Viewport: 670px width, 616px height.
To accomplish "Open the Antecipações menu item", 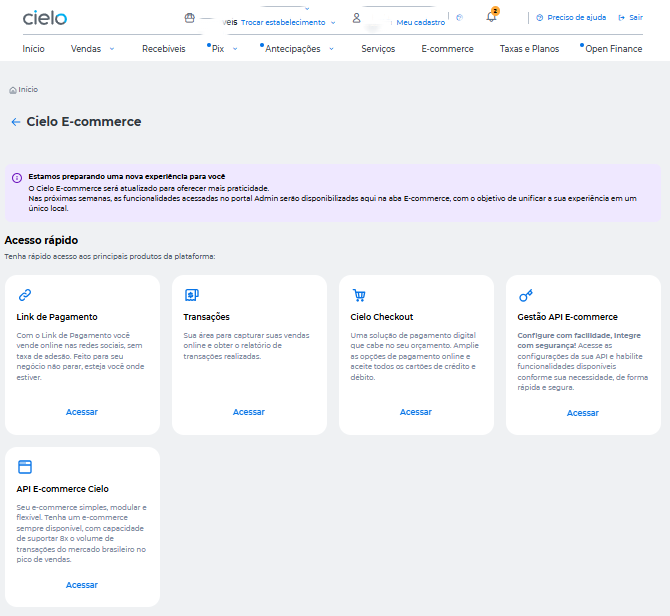I will tap(293, 49).
